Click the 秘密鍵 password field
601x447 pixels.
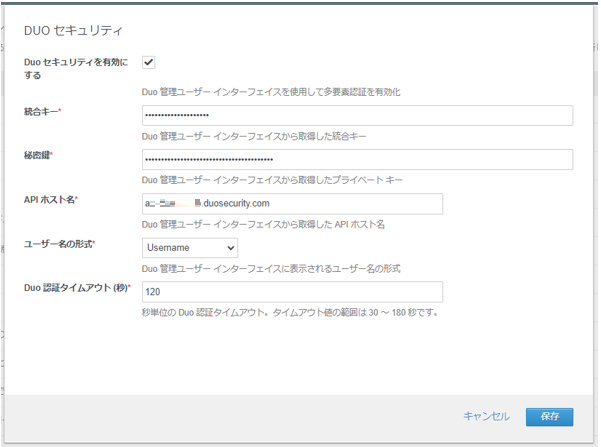pos(357,159)
